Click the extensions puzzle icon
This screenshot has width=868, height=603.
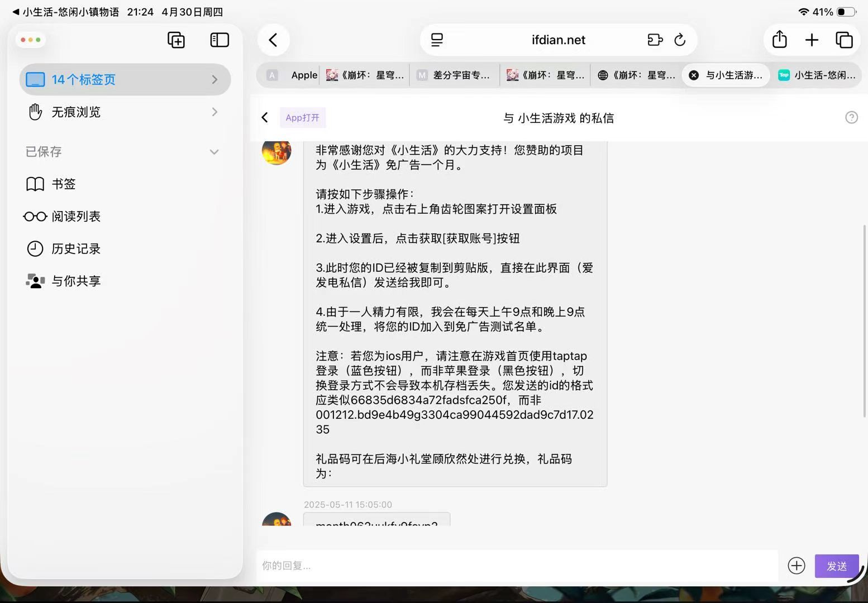click(x=655, y=40)
